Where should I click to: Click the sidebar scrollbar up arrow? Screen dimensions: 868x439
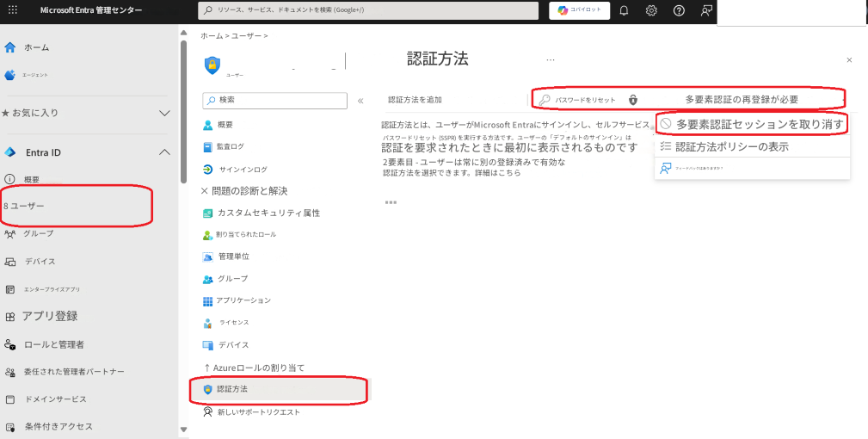point(184,34)
